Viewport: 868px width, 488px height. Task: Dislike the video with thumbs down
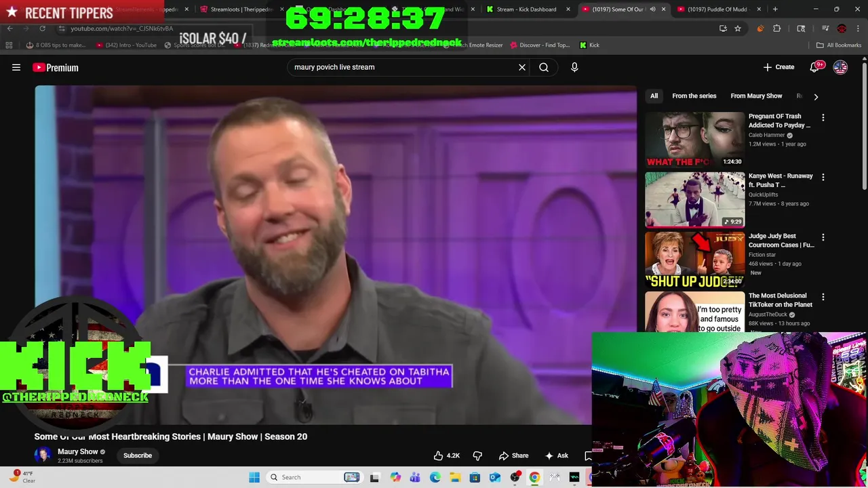point(477,455)
